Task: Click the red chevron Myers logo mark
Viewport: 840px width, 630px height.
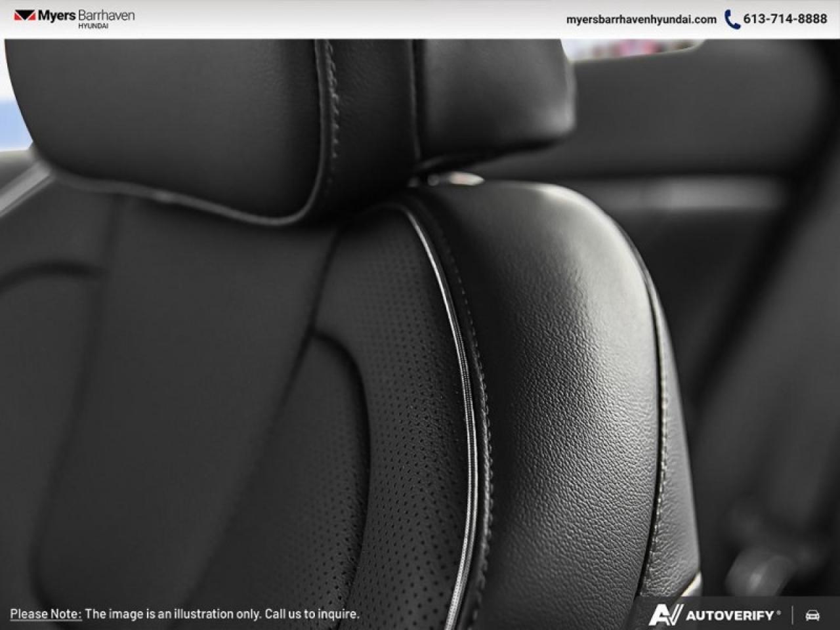Action: 25,16
